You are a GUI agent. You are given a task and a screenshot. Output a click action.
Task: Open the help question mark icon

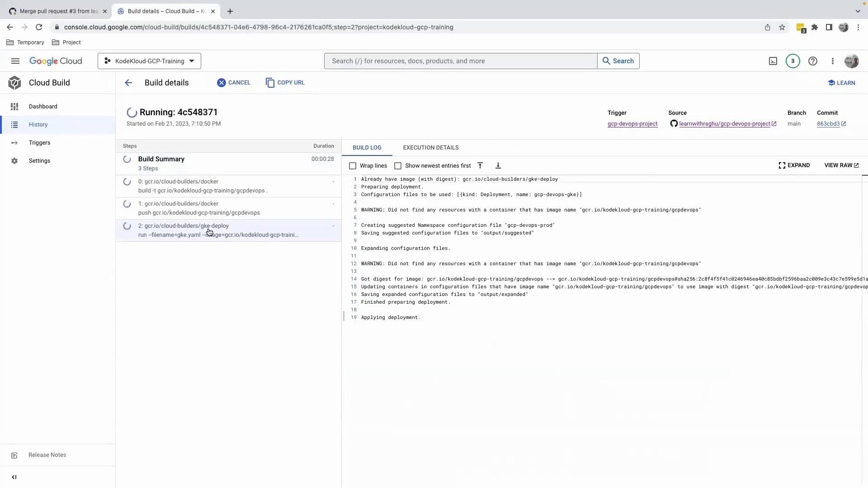point(813,61)
